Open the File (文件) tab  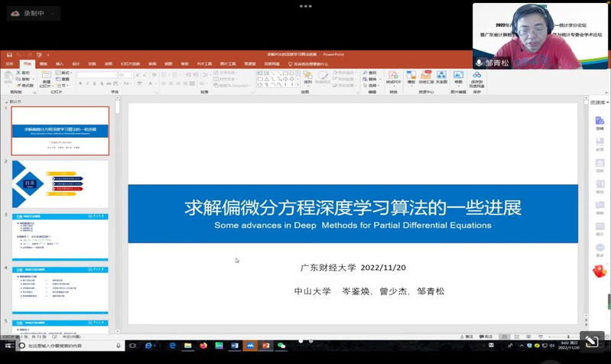coord(10,64)
